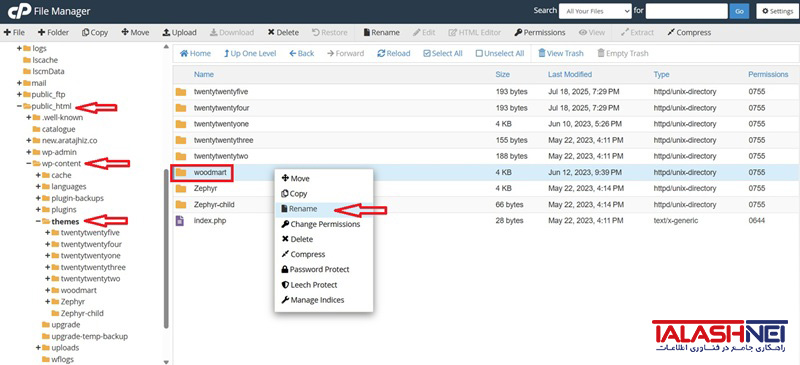The width and height of the screenshot is (800, 365).
Task: Select Zephyr-child folder in tree
Action: click(x=82, y=313)
